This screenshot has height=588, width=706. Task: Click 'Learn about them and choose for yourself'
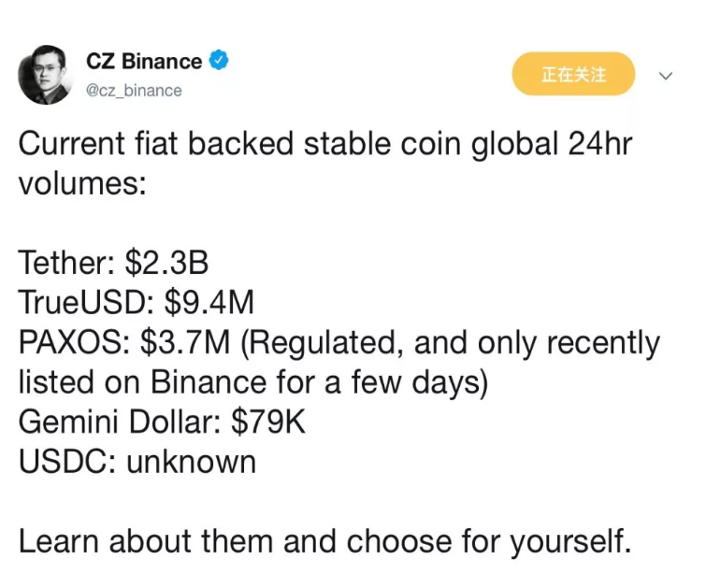324,541
